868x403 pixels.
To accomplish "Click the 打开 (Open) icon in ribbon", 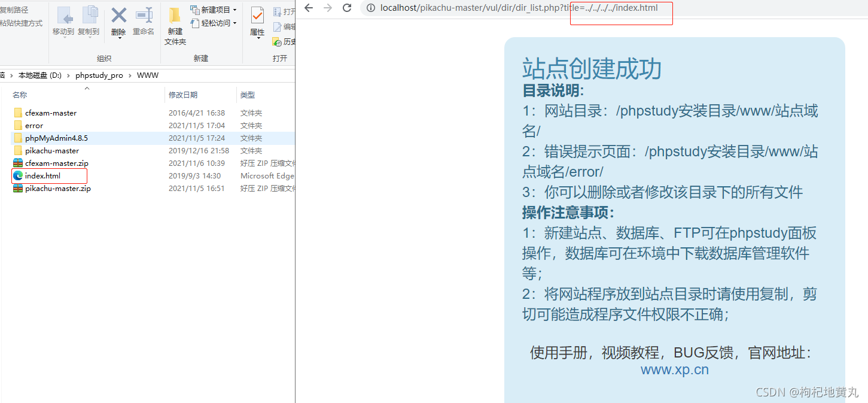I will click(278, 11).
